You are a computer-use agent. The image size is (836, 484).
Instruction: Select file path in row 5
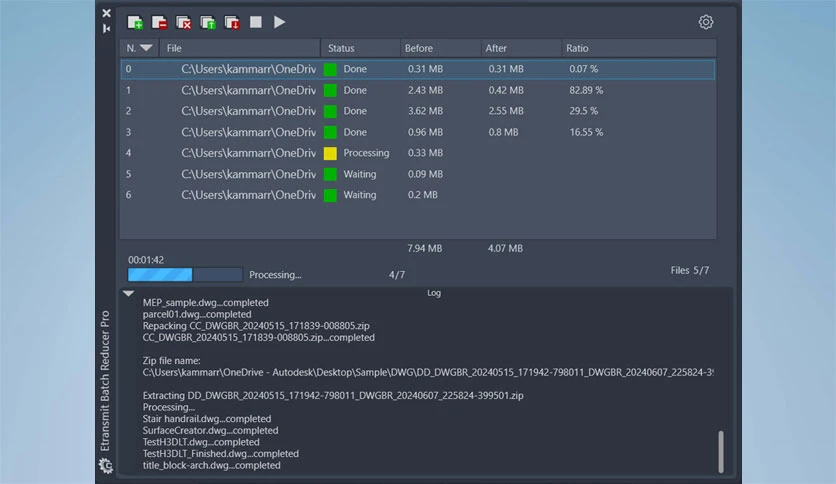(x=248, y=174)
